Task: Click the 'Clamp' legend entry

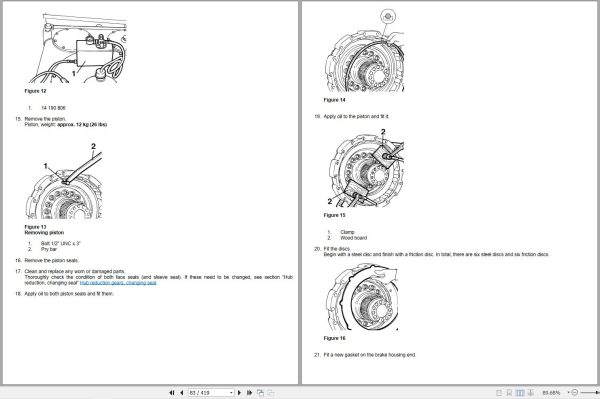Action: pos(347,232)
